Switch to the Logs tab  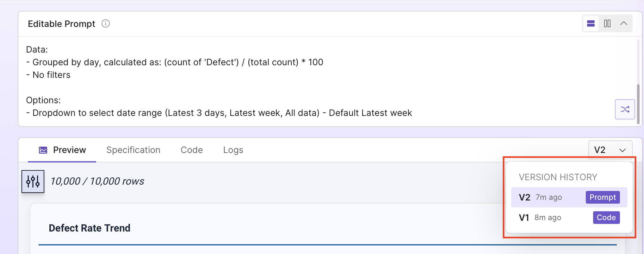(233, 150)
